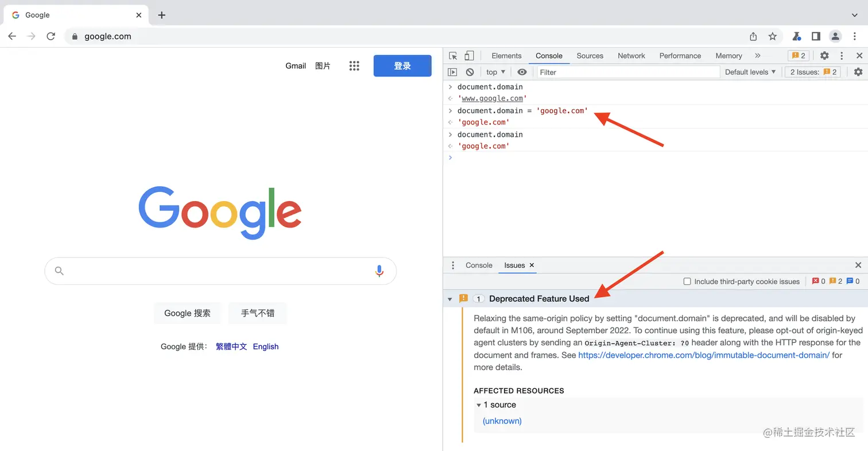Image resolution: width=868 pixels, height=451 pixels.
Task: Click the 2 Issues button in console toolbar
Action: [x=813, y=72]
